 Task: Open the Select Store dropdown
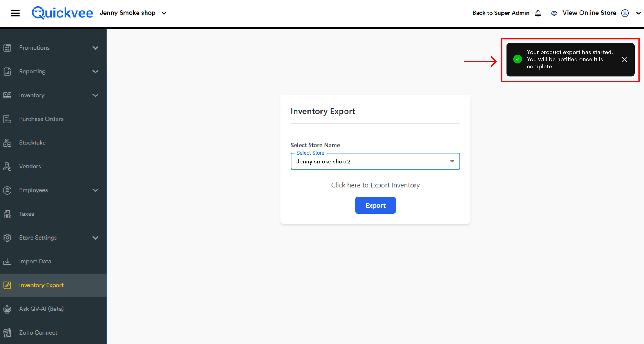(x=375, y=161)
